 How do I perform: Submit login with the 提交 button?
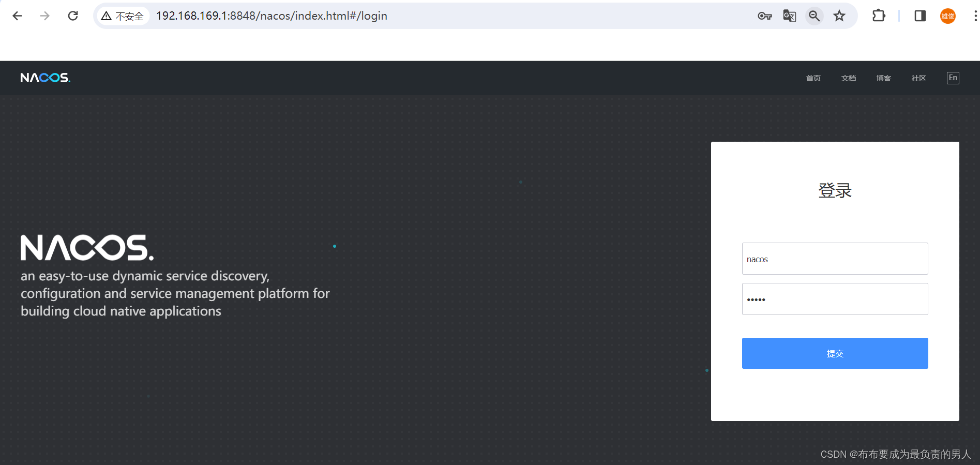pos(835,353)
